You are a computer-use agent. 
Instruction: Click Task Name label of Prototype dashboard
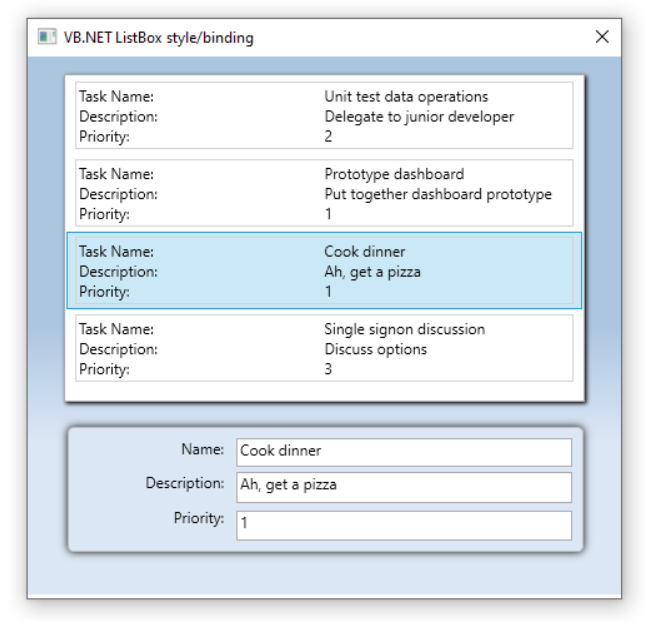tap(116, 174)
